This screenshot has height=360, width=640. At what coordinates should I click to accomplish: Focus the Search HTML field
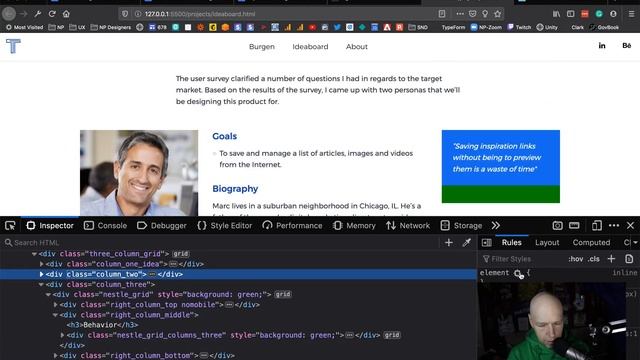(220, 242)
